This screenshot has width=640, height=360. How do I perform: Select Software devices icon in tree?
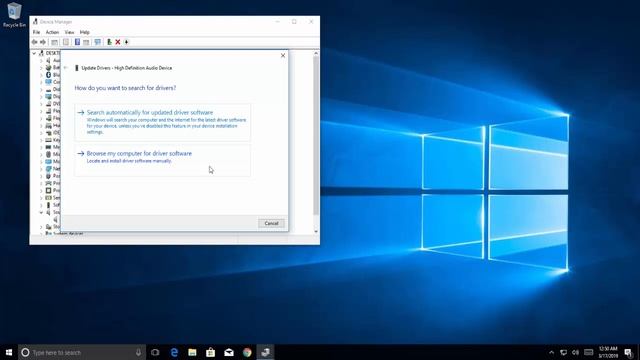coord(48,205)
